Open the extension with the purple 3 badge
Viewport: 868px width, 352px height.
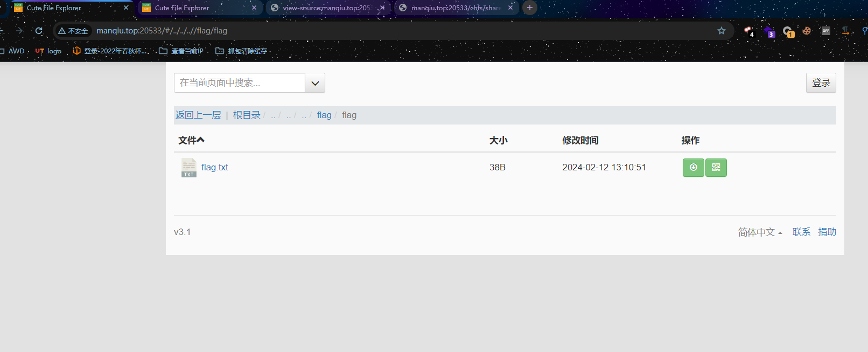click(769, 31)
